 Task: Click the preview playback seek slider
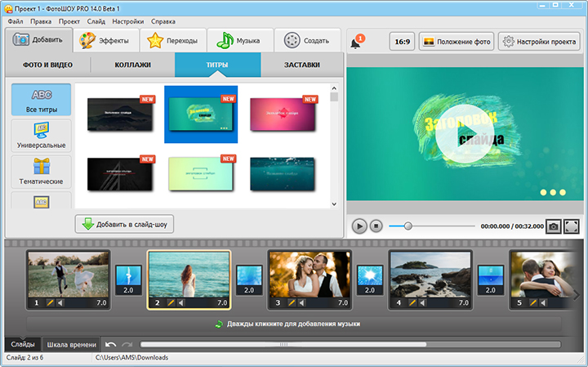tap(408, 226)
